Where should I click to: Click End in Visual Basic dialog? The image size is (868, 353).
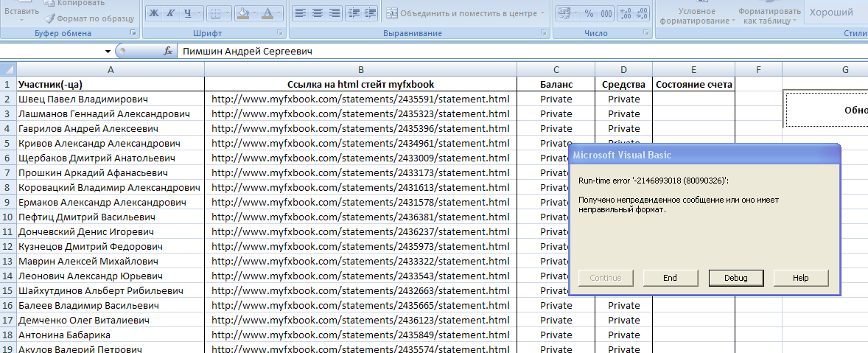click(x=670, y=278)
